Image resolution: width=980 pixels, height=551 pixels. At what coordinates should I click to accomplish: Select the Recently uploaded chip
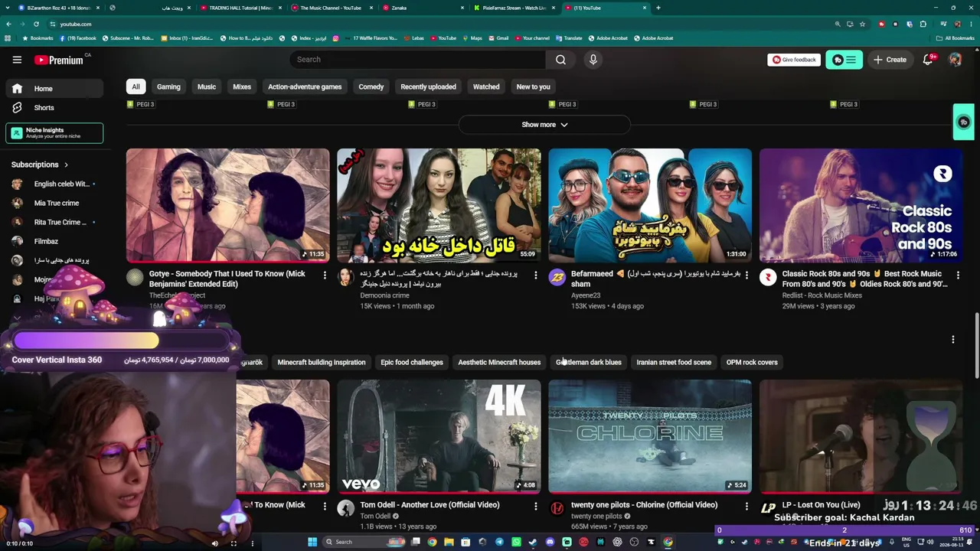click(x=428, y=86)
